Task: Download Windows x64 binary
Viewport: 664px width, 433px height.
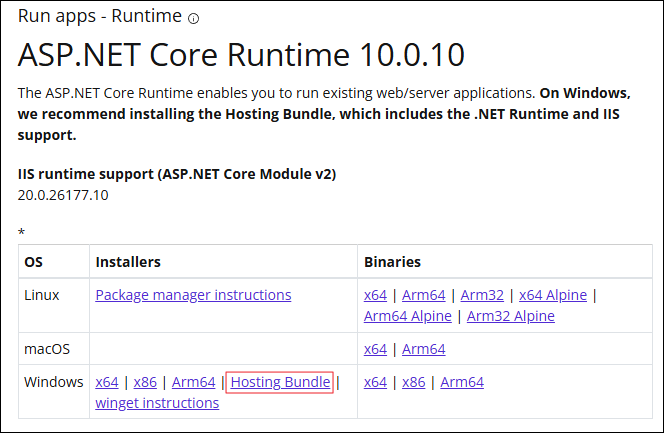Action: 375,382
